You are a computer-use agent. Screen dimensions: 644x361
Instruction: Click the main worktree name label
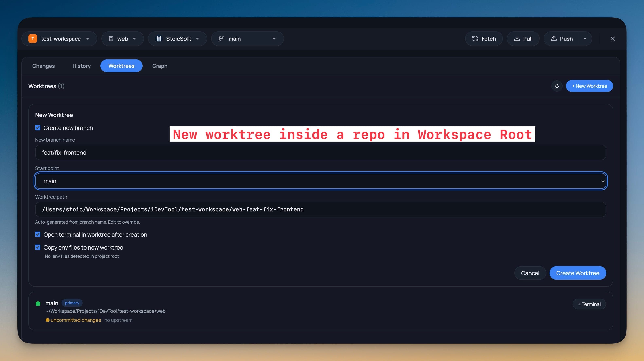point(52,303)
